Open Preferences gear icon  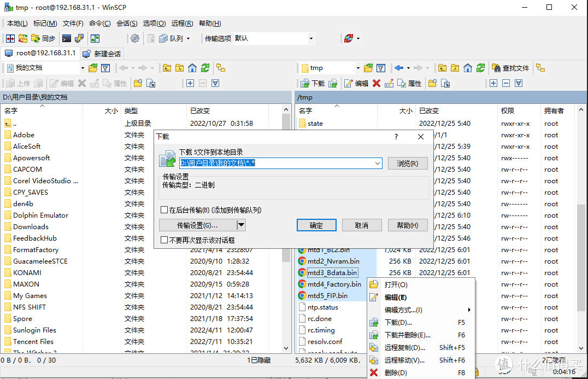pyautogui.click(x=135, y=38)
